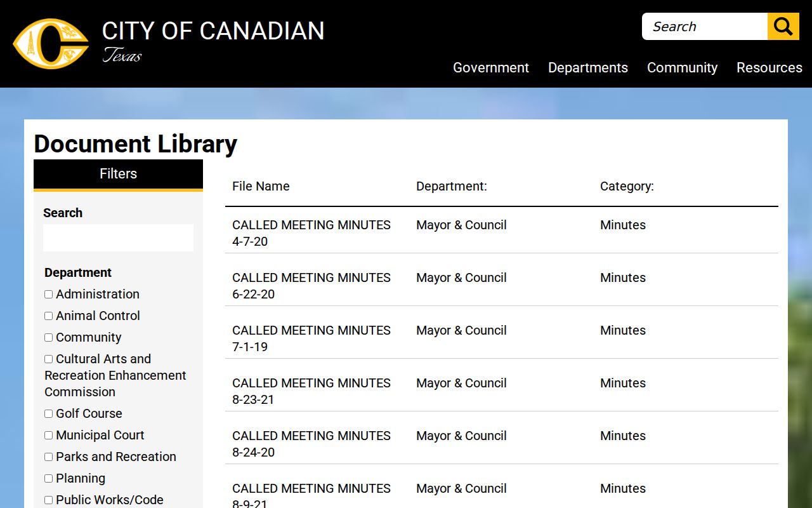Open the Departments menu
The image size is (812, 508).
pyautogui.click(x=588, y=67)
